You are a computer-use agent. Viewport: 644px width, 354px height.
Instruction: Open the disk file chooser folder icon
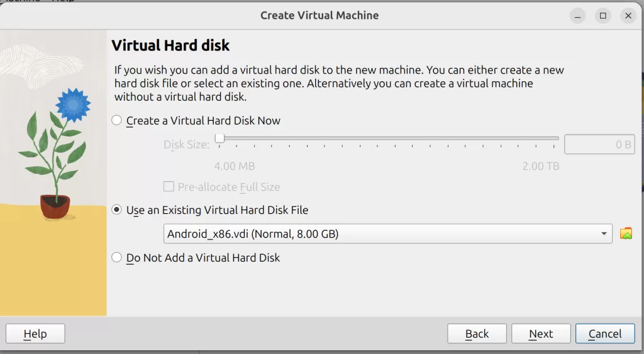[x=626, y=234]
